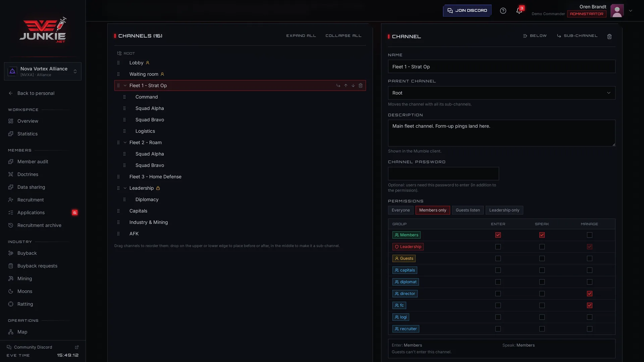Delete Fleet 1 - Strat Op row via trash icon
The image size is (644, 362).
361,85
